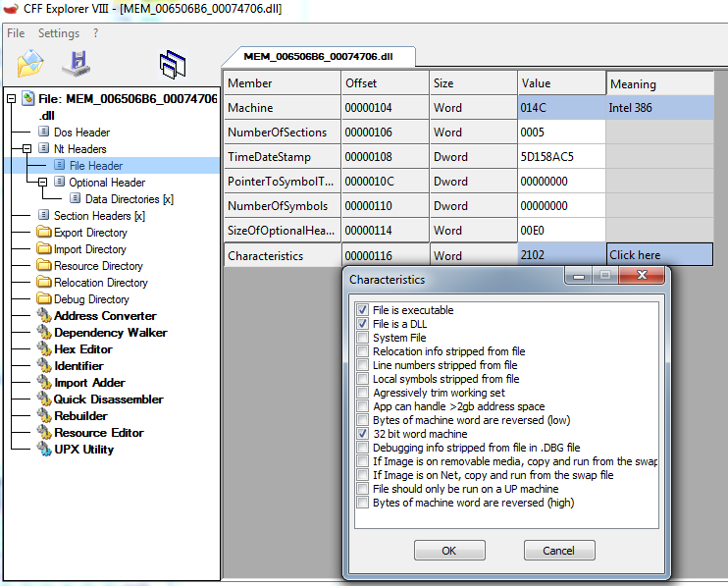This screenshot has width=728, height=586.
Task: Collapse the Nt Headers tree node
Action: point(27,149)
